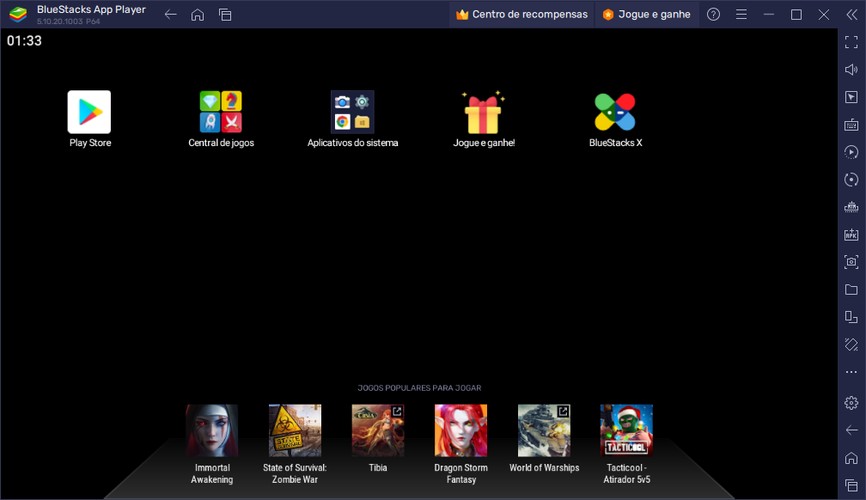
Task: Go back using top bar arrow
Action: coord(171,15)
